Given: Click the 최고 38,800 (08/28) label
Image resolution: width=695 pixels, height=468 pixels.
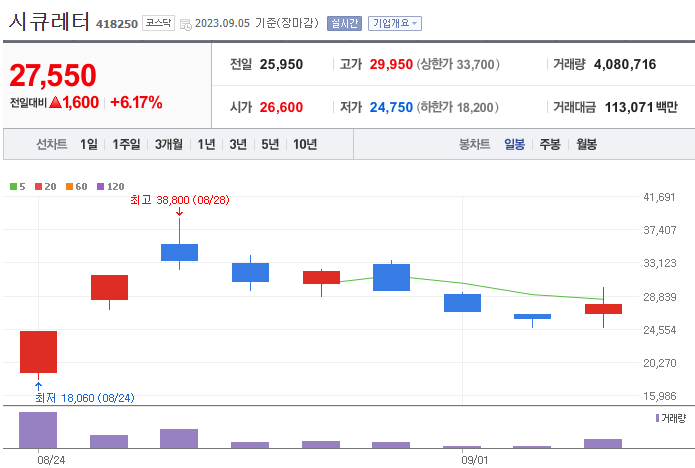Looking at the screenshot, I should [180, 200].
